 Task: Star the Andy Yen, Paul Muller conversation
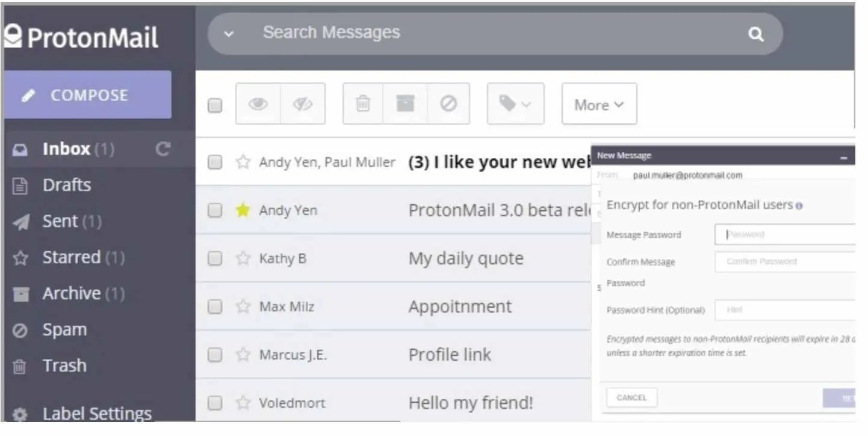point(243,162)
